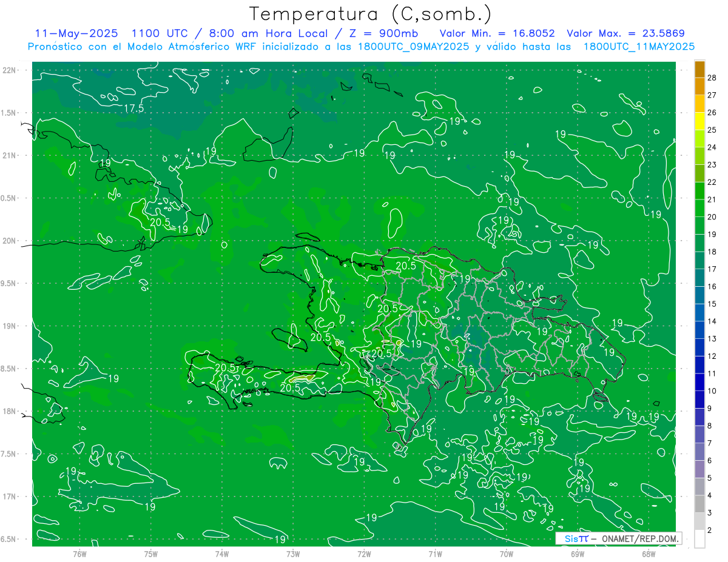This screenshot has height=562, width=728.
Task: Click the legend value "8"
Action: point(710,426)
